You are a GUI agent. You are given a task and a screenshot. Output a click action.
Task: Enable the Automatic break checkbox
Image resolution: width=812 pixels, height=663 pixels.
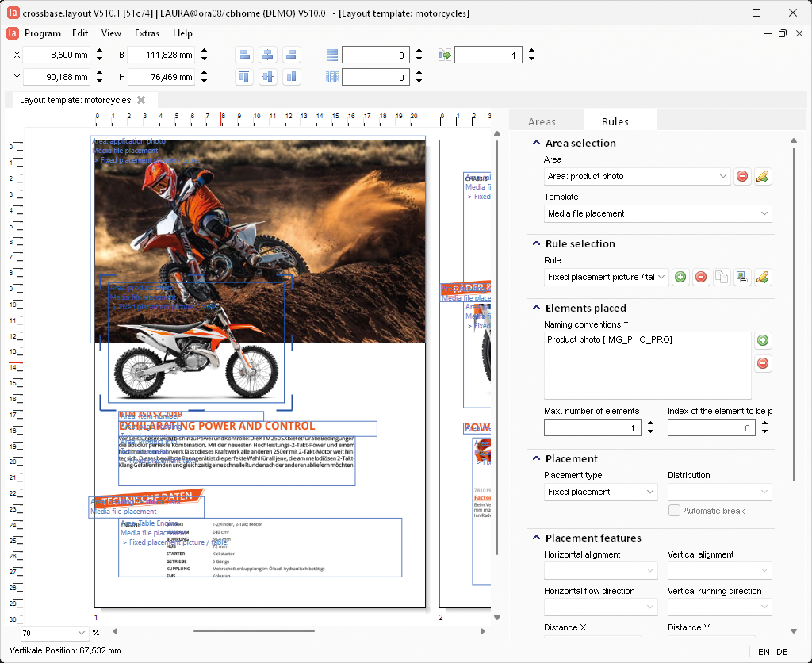[674, 510]
